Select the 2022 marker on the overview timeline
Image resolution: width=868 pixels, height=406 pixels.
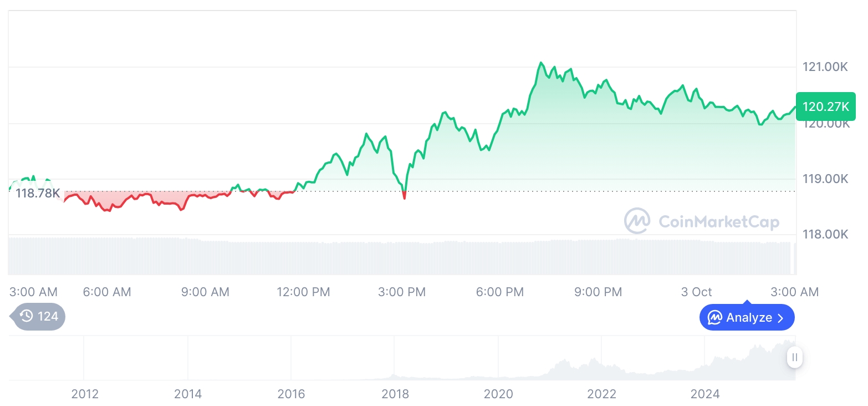(601, 394)
